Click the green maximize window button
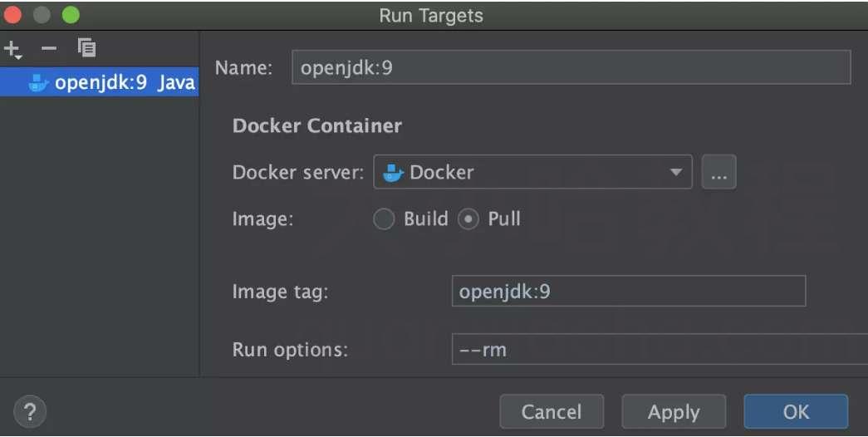Viewport: 868px width, 437px height. 71,15
